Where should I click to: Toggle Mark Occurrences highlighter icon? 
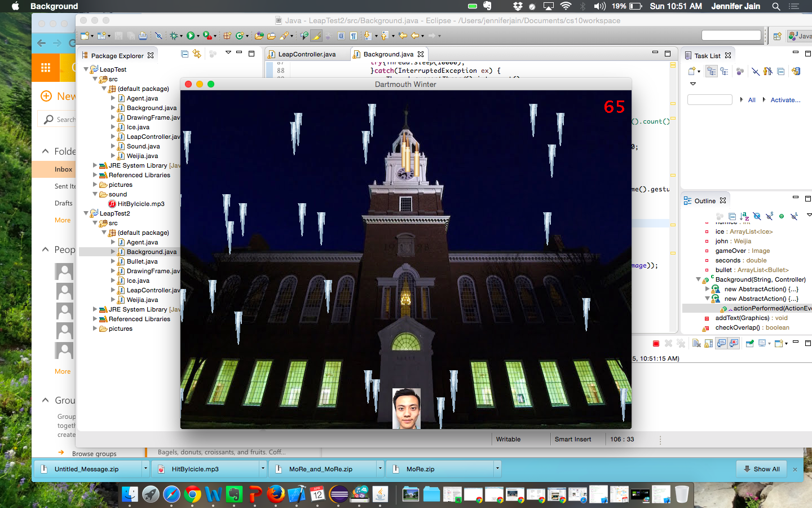pos(316,36)
